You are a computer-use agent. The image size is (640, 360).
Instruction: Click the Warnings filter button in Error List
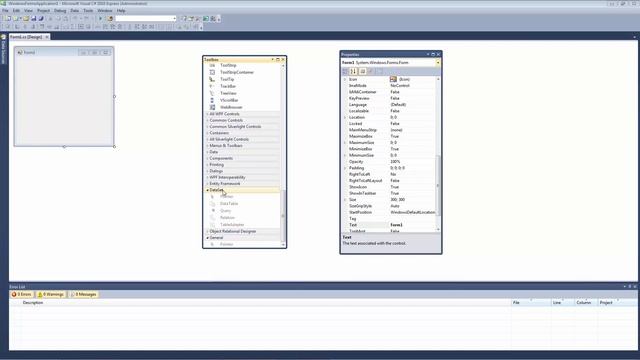pos(51,294)
